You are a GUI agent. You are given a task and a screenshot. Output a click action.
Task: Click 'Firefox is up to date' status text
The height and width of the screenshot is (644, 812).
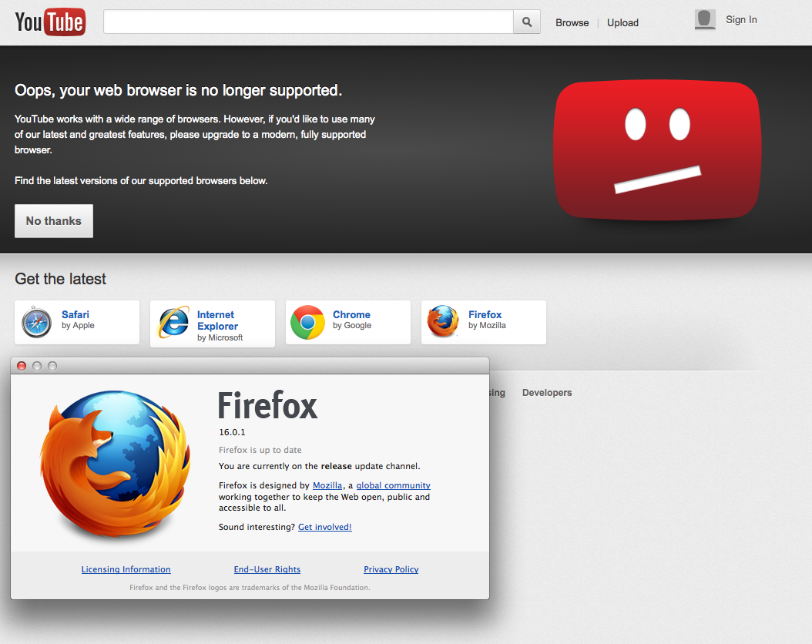pos(260,450)
